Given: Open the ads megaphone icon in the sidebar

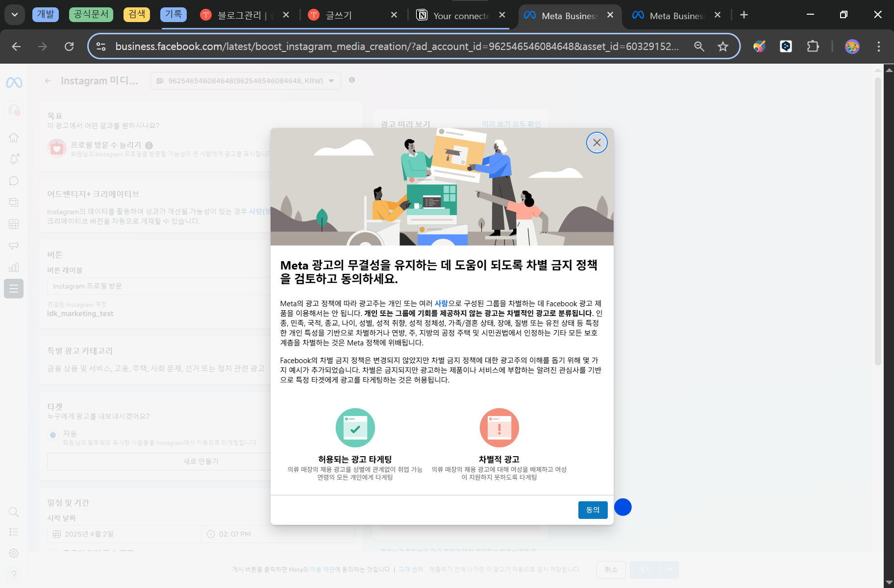Looking at the screenshot, I should [x=14, y=245].
